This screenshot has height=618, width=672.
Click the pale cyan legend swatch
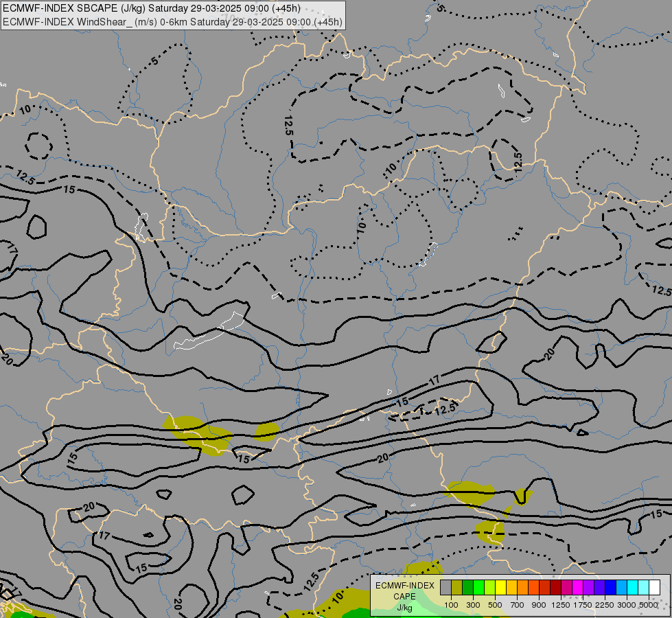(644, 588)
